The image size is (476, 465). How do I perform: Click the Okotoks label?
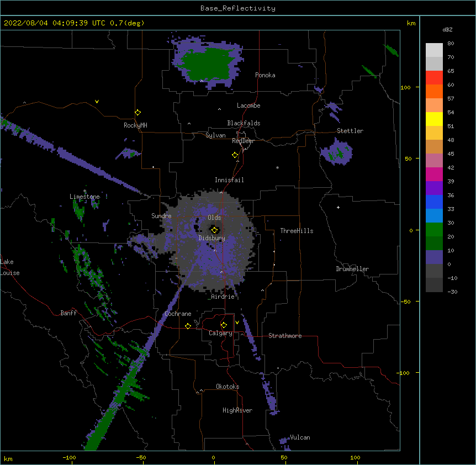tap(228, 387)
